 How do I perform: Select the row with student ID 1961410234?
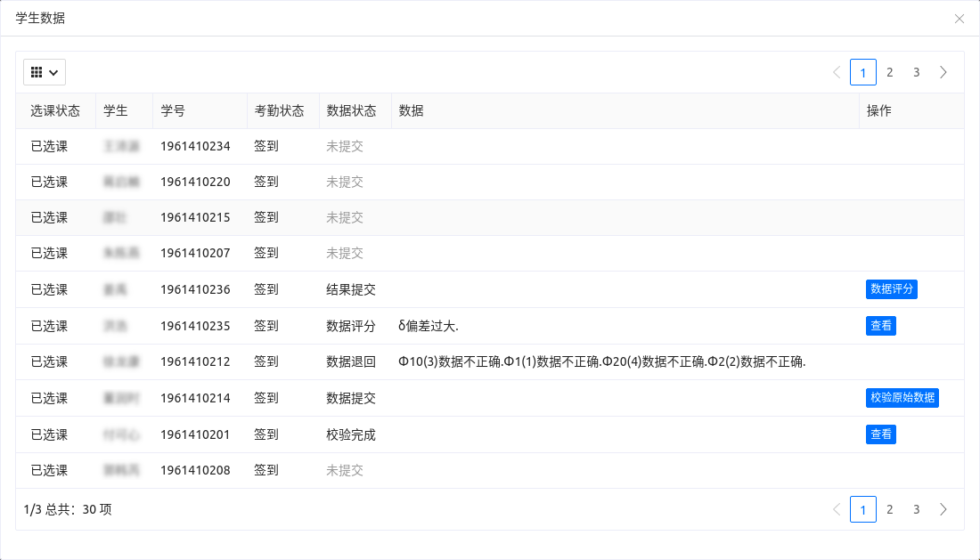click(x=195, y=146)
